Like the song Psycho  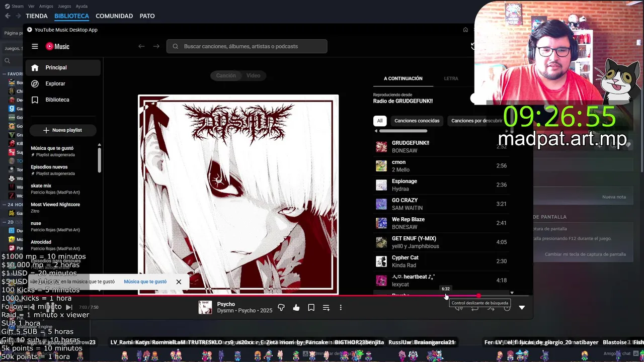point(296,308)
